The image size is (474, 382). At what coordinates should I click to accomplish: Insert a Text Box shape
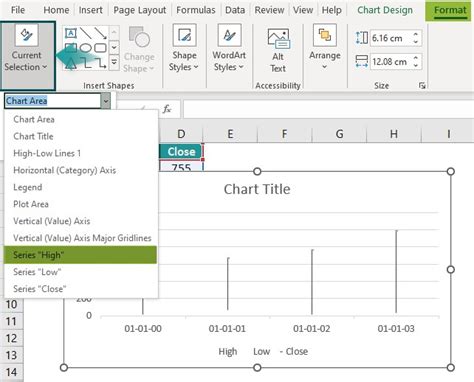pyautogui.click(x=70, y=33)
